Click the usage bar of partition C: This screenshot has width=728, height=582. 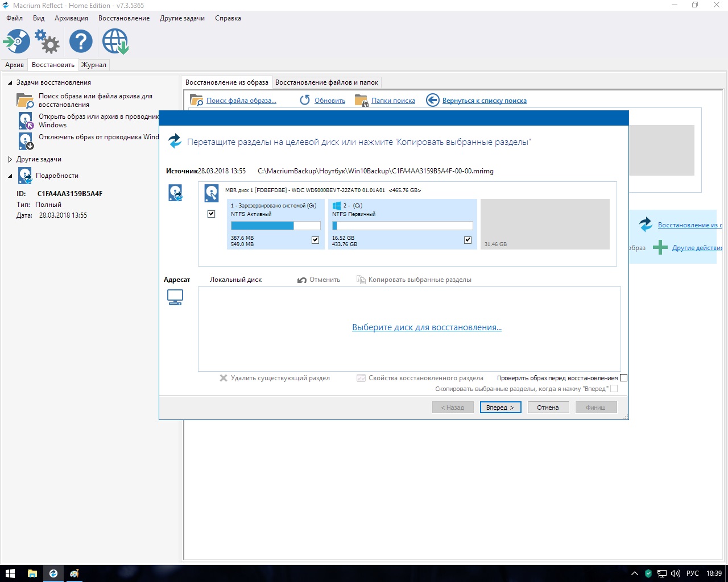point(403,226)
